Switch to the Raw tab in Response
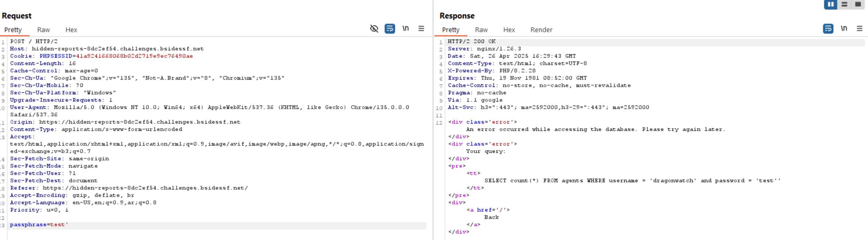Screen dimensions: 868x240 point(482,30)
